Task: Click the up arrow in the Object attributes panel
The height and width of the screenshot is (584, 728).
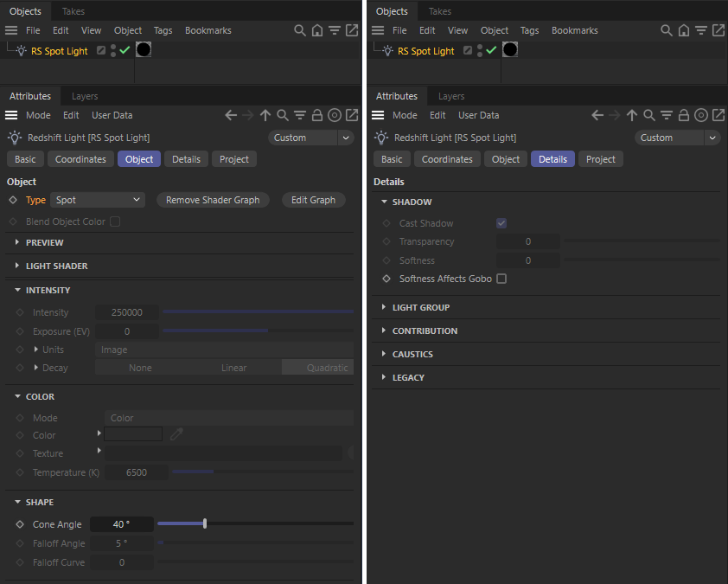Action: 265,115
